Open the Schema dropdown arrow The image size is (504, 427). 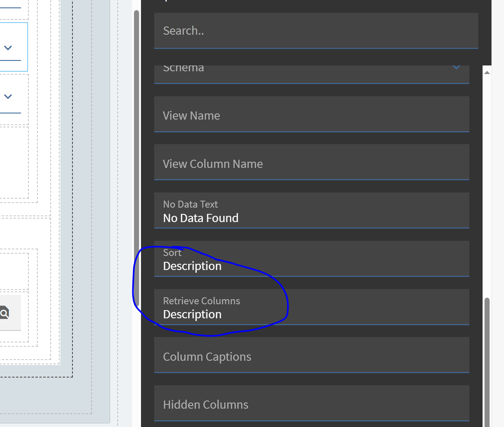coord(456,68)
